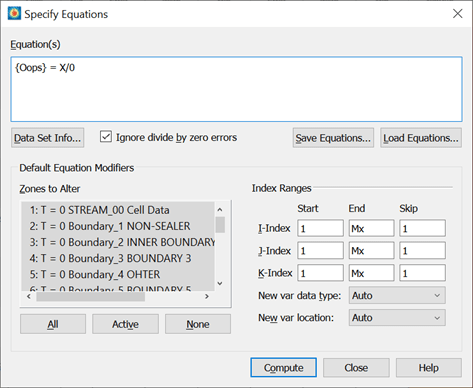
Task: Click I-Index Skip field
Action: pos(422,228)
